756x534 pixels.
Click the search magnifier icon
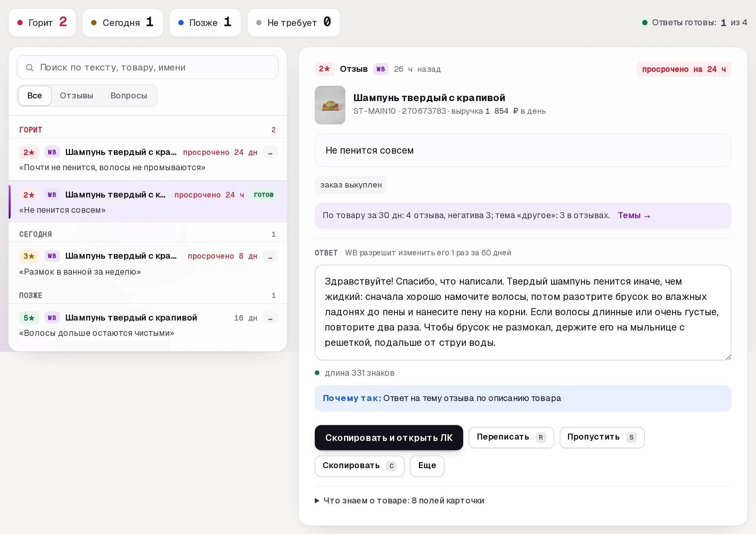pos(30,67)
